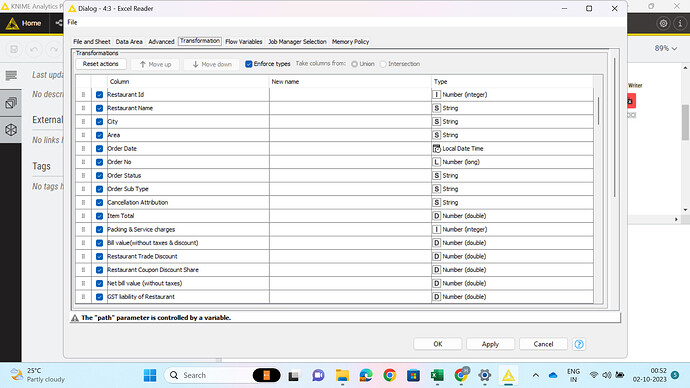Image resolution: width=690 pixels, height=388 pixels.
Task: Uncheck the Restaurant Id column checkbox
Action: [x=99, y=95]
